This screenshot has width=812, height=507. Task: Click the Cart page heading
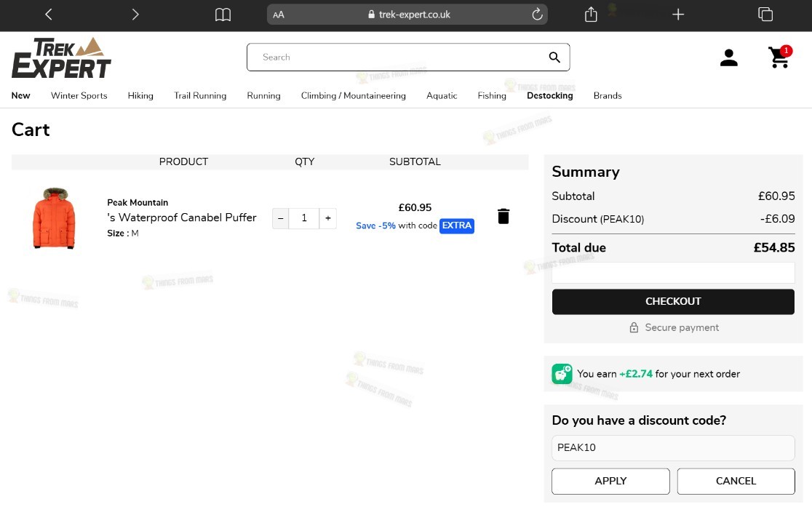point(31,129)
